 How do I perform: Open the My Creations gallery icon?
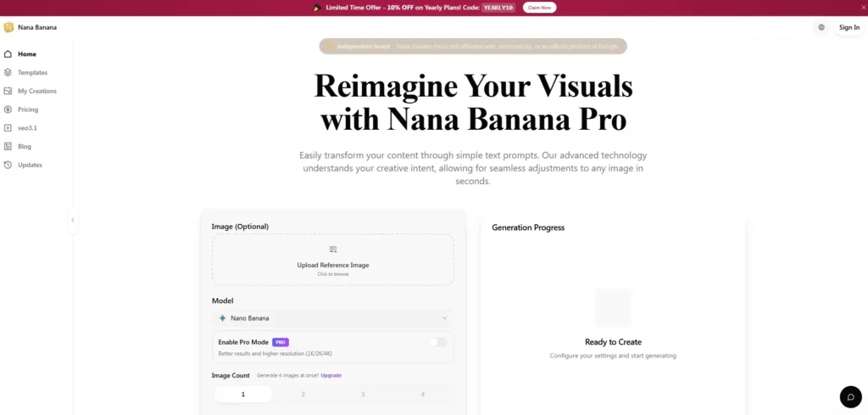[x=8, y=91]
